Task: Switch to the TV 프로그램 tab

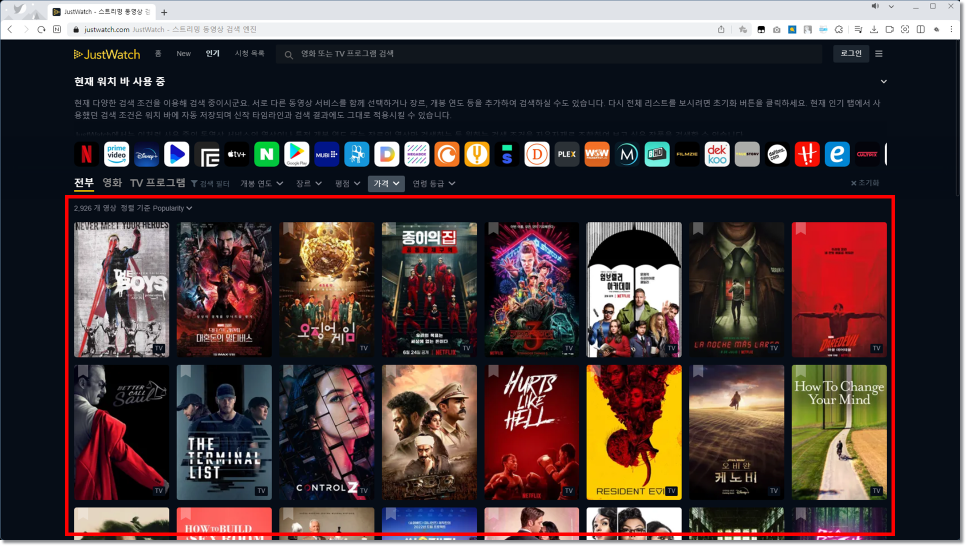Action: coord(158,183)
